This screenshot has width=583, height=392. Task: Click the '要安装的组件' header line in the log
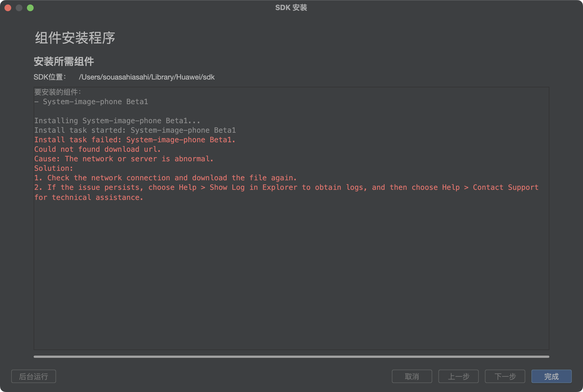[58, 92]
